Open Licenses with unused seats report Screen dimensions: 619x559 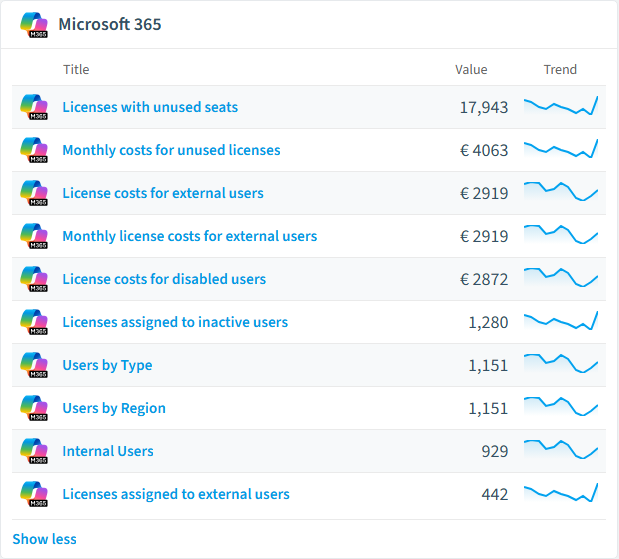[150, 107]
